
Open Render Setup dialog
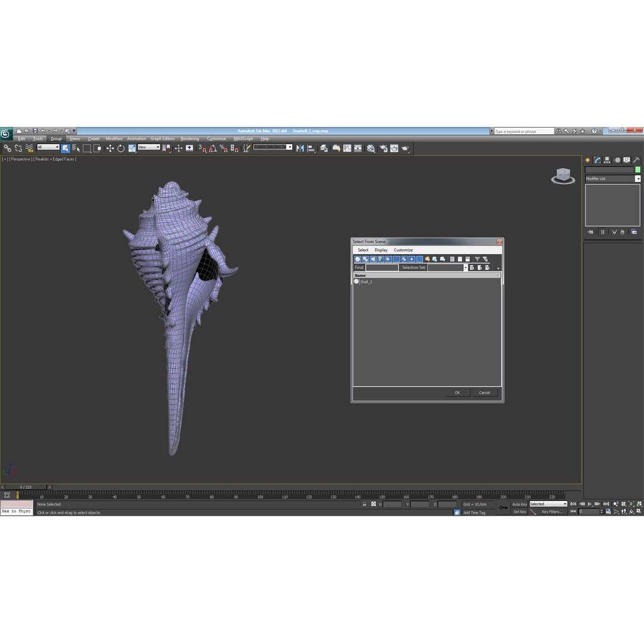383,148
